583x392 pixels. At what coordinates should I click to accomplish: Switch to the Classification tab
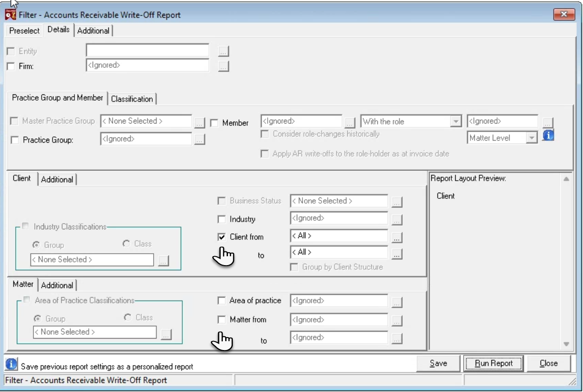click(x=132, y=99)
